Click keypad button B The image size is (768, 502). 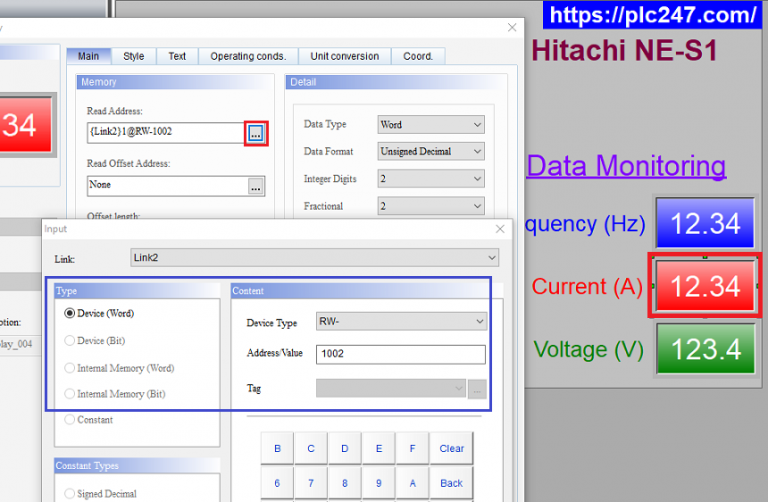(x=277, y=448)
